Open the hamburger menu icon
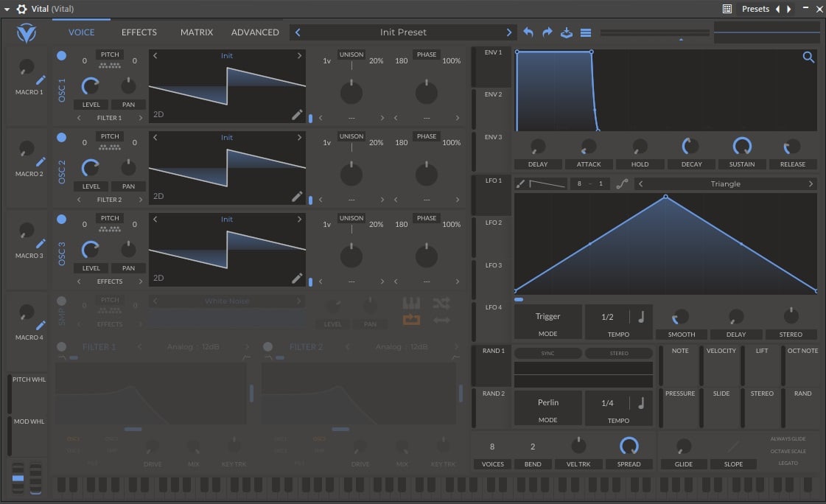Screen dimensions: 826x504 (x=585, y=32)
